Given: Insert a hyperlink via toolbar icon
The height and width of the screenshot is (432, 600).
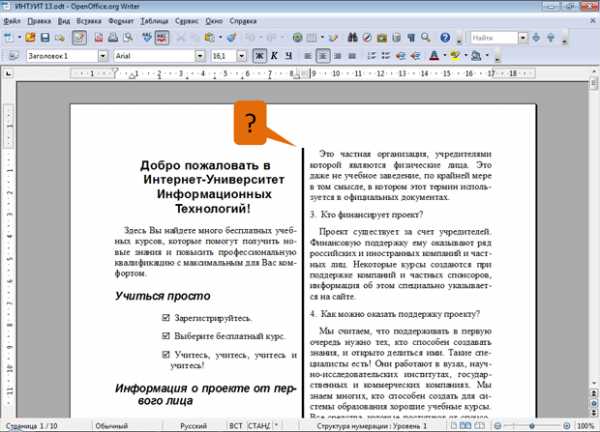Looking at the screenshot, I should [x=297, y=37].
